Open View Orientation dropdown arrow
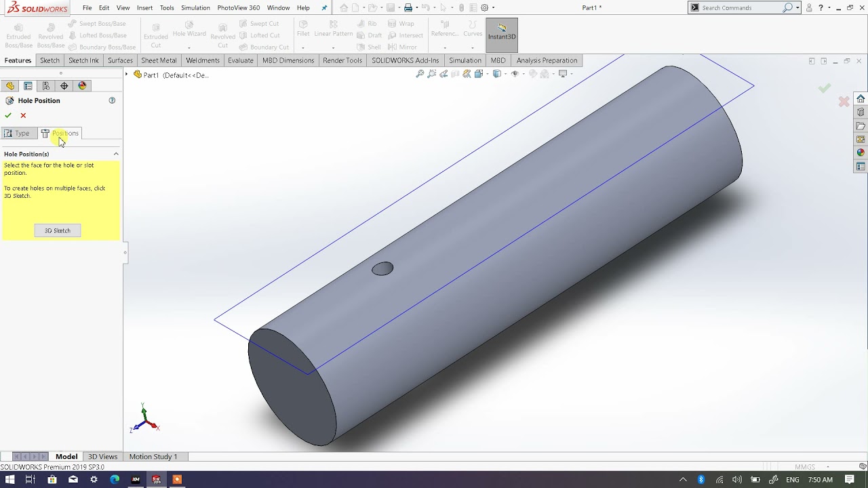Viewport: 868px width, 488px height. coord(486,74)
